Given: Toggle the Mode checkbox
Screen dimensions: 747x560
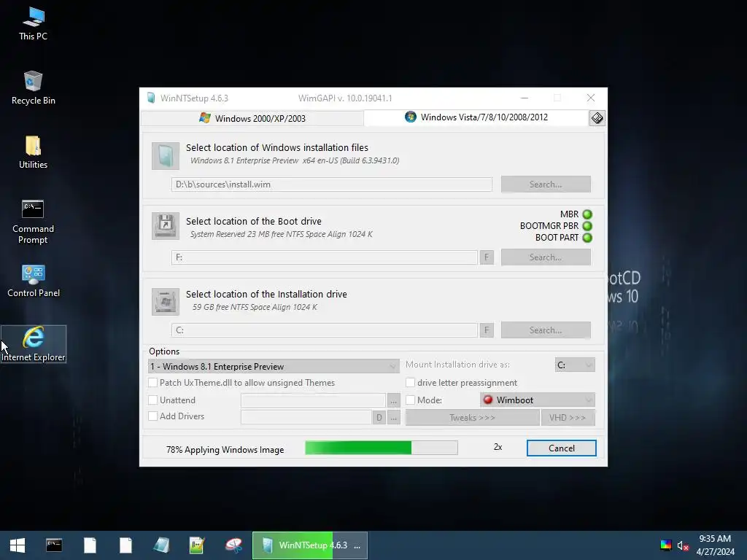Looking at the screenshot, I should click(410, 400).
